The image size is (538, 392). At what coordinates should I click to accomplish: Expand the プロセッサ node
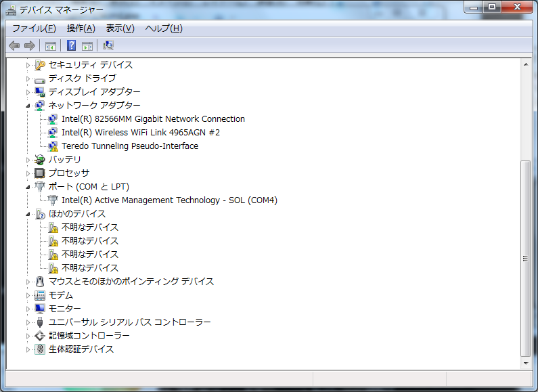click(x=28, y=173)
